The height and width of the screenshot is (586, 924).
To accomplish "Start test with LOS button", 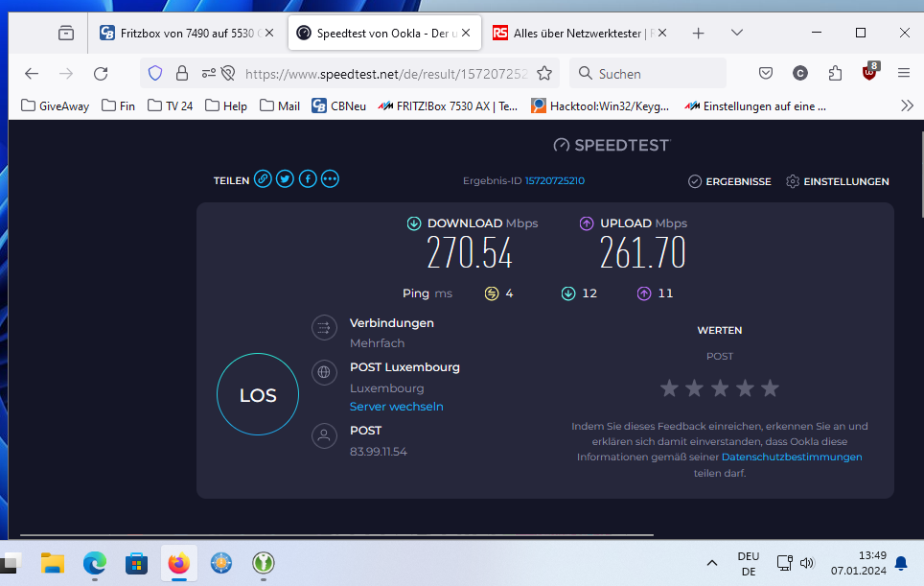I will [258, 394].
